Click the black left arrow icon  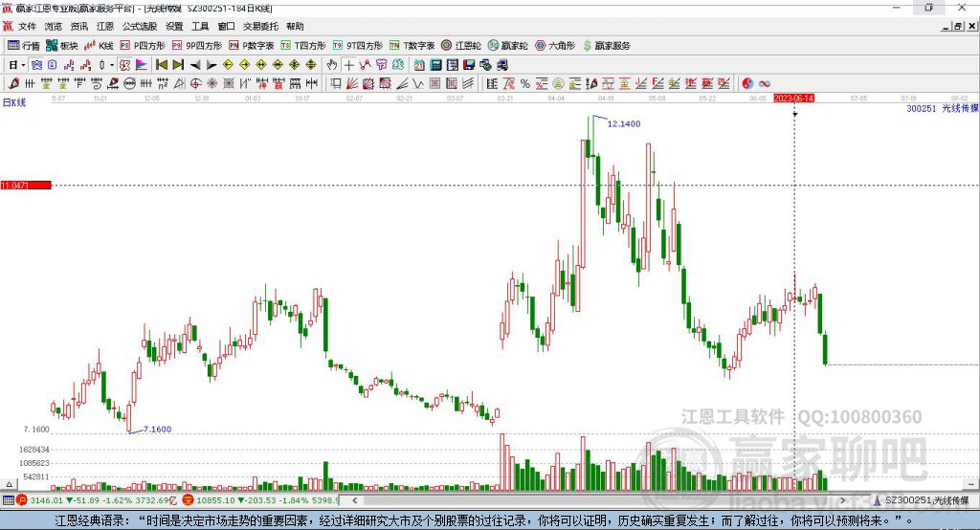[195, 65]
